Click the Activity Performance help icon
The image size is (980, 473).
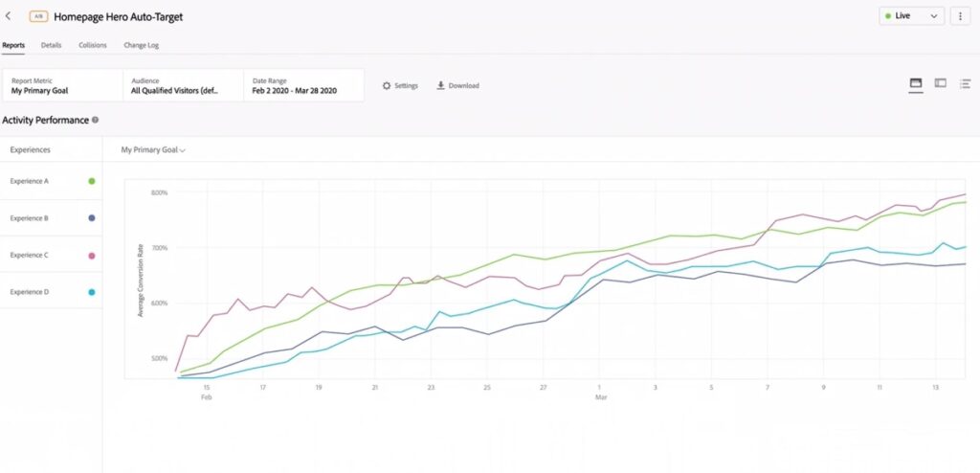[x=95, y=121]
